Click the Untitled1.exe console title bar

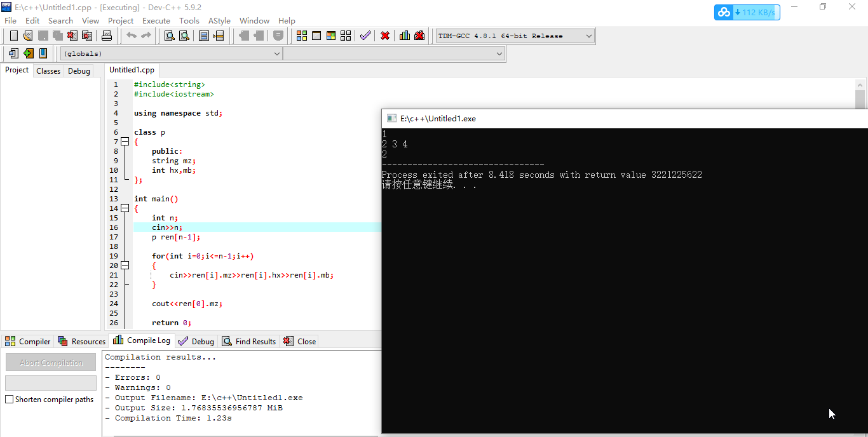pos(624,118)
